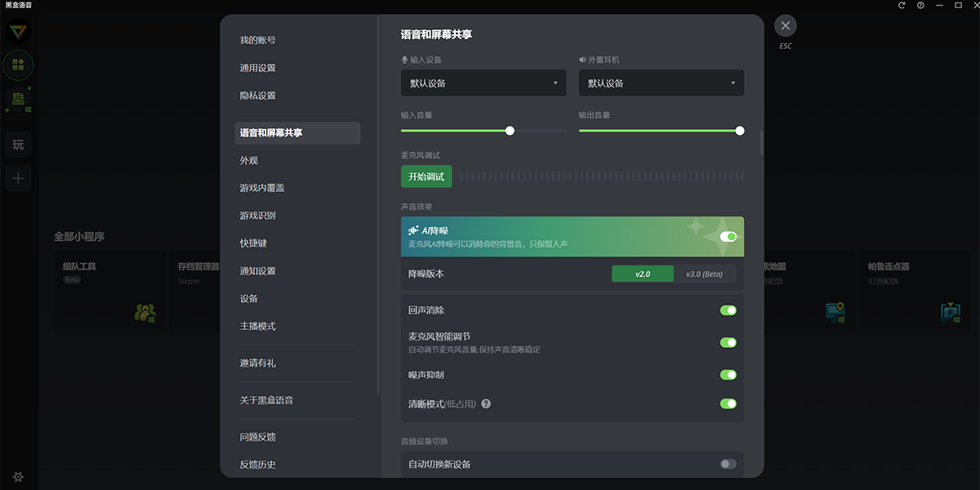Click the 开始调试 microphone test button
The height and width of the screenshot is (490, 980).
(427, 176)
